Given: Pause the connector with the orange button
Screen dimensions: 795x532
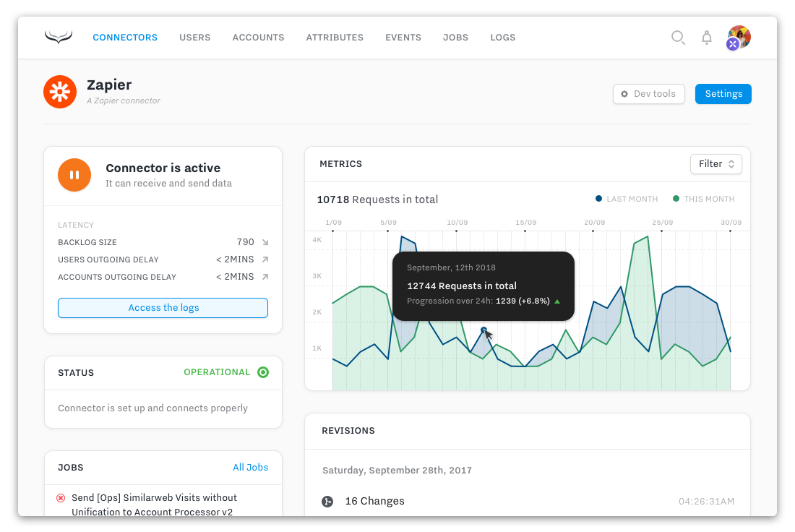Looking at the screenshot, I should tap(74, 175).
